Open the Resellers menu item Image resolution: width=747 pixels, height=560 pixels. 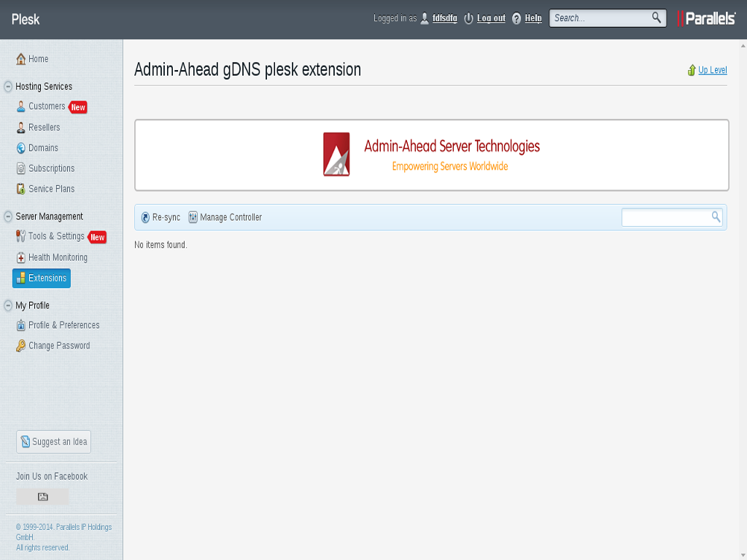point(44,128)
